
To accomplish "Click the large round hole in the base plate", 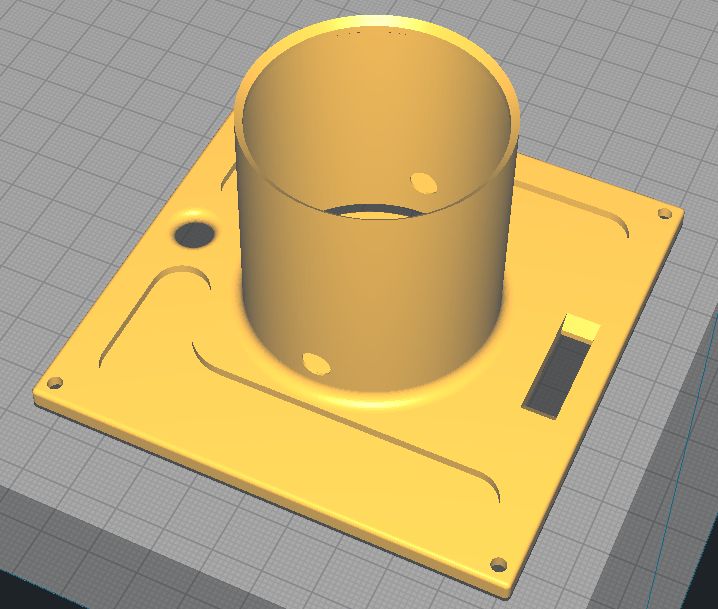I will pyautogui.click(x=195, y=235).
